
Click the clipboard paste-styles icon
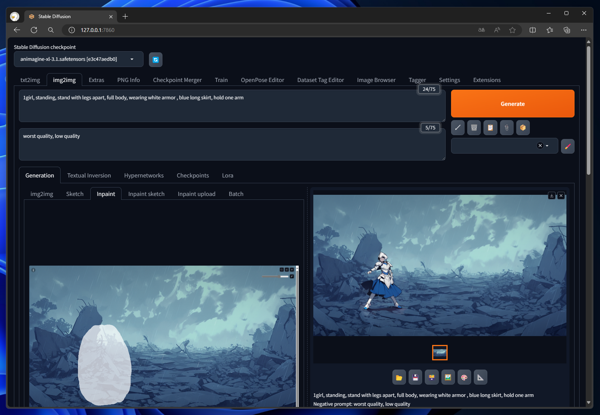[490, 128]
